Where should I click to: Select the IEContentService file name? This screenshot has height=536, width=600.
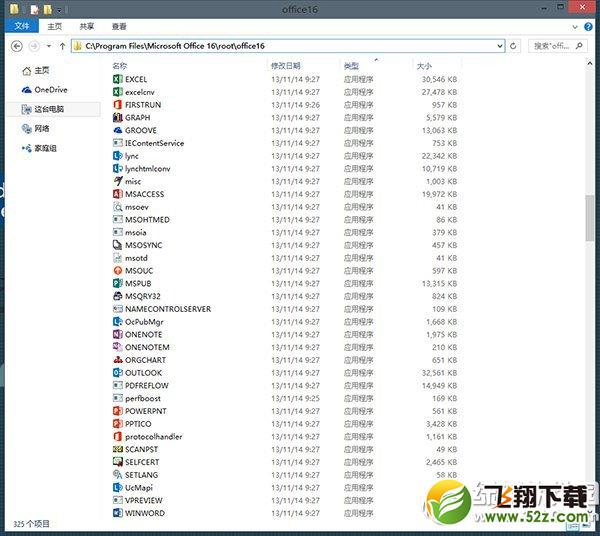click(x=155, y=143)
